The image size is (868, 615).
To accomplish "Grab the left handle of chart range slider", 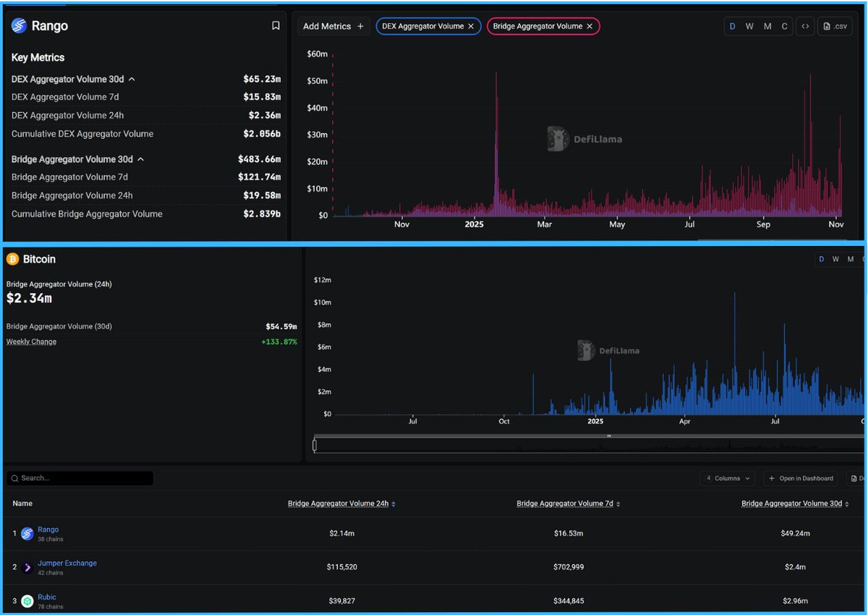I will coord(315,445).
